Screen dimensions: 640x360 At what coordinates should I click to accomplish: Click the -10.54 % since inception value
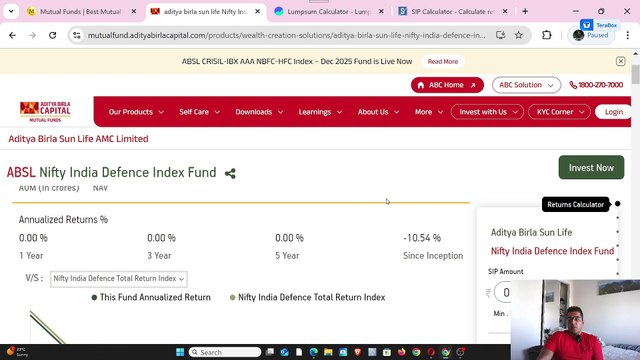click(x=422, y=238)
